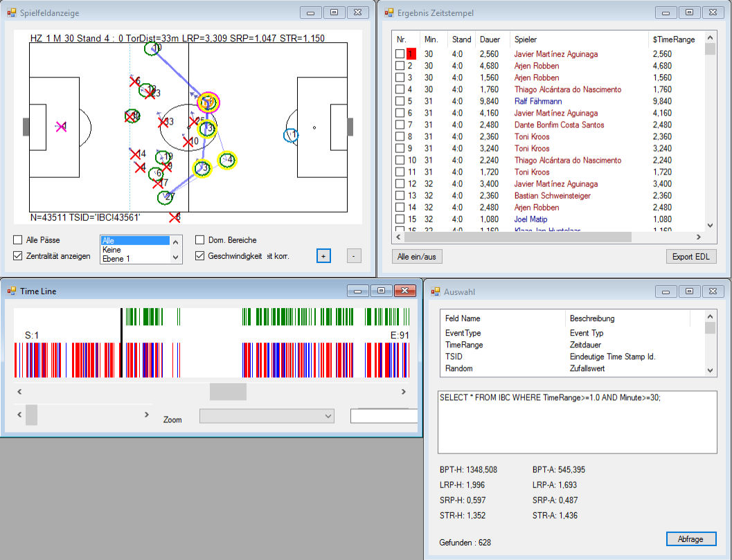732x560 pixels.
Task: Click the red X player 33 marker
Action: pos(165,123)
